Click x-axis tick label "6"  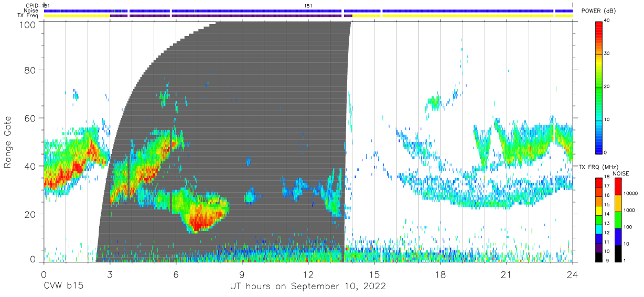[x=176, y=273]
